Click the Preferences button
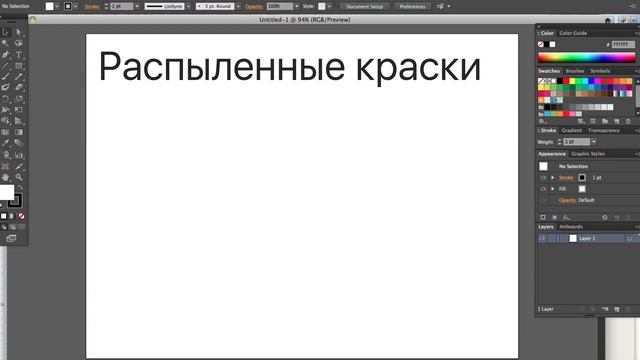The image size is (640, 360). coord(412,7)
